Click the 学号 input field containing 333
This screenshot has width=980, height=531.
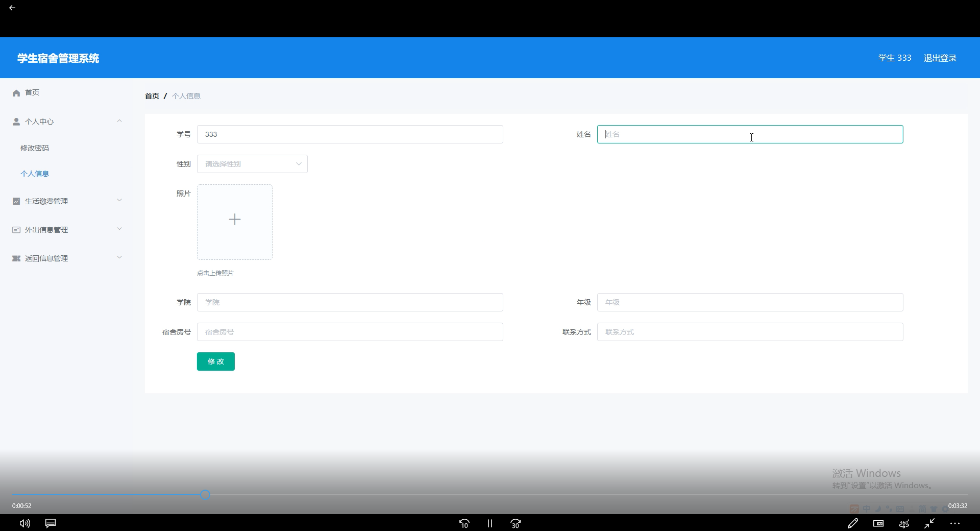click(350, 134)
